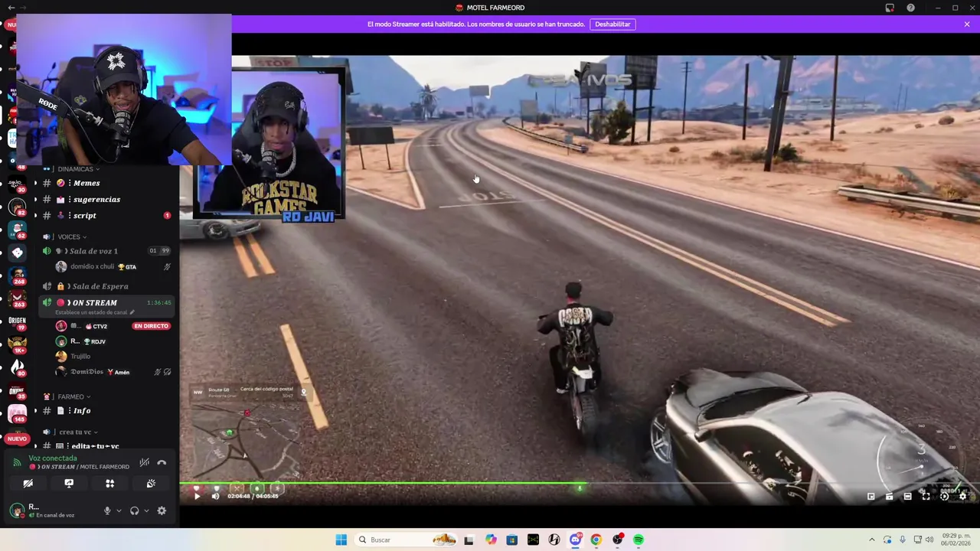Open server with 80 flame icon
This screenshot has height=551, width=980.
pos(18,368)
